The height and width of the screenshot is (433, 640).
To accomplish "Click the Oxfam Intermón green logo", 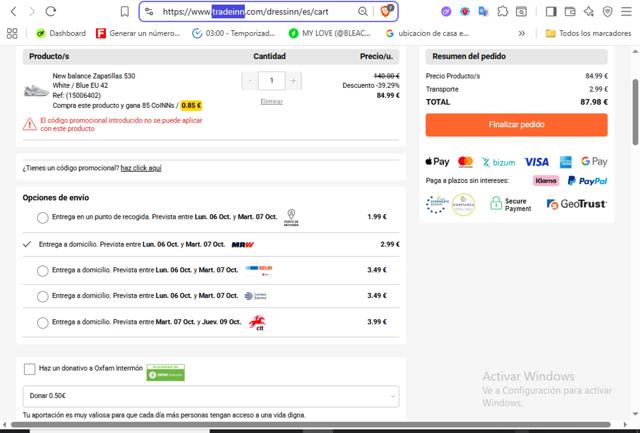I will point(165,372).
